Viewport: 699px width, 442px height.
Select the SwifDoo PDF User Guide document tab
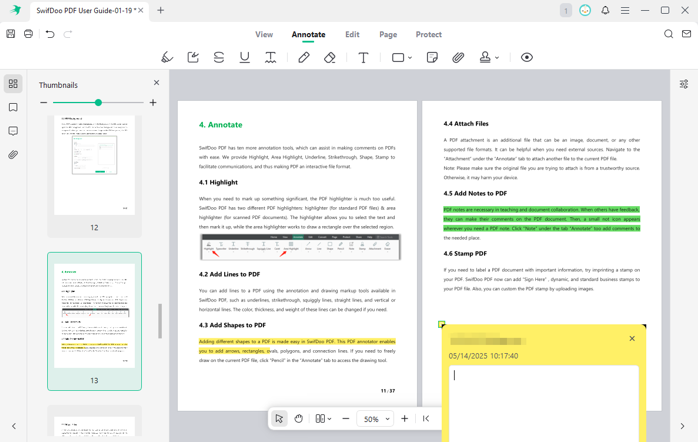[85, 10]
